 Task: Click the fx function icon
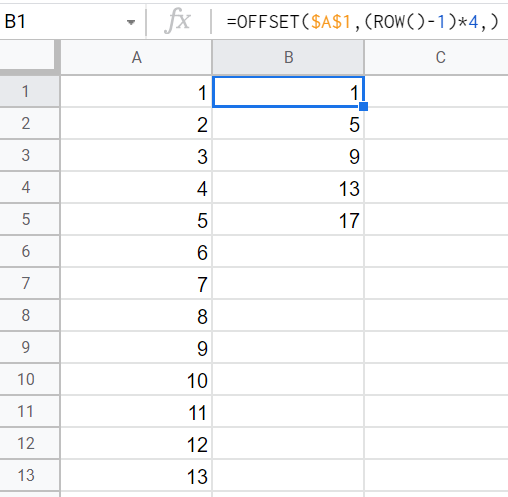tap(178, 22)
